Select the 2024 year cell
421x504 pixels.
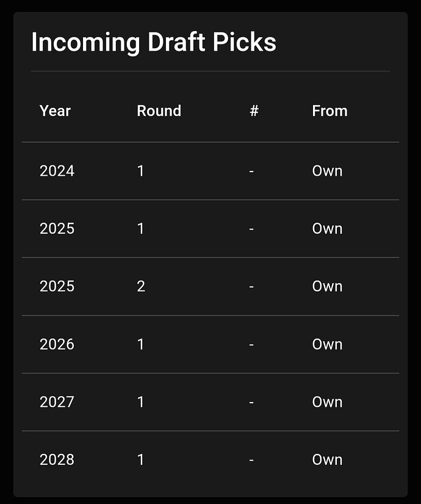57,171
